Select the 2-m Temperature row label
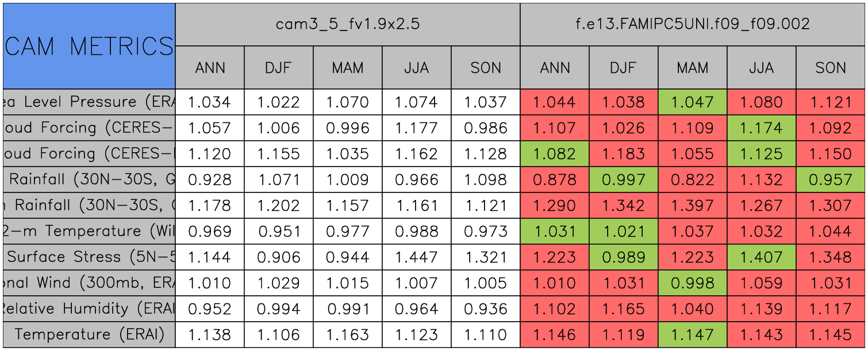Screen dimensions: 868x351 coord(89,232)
